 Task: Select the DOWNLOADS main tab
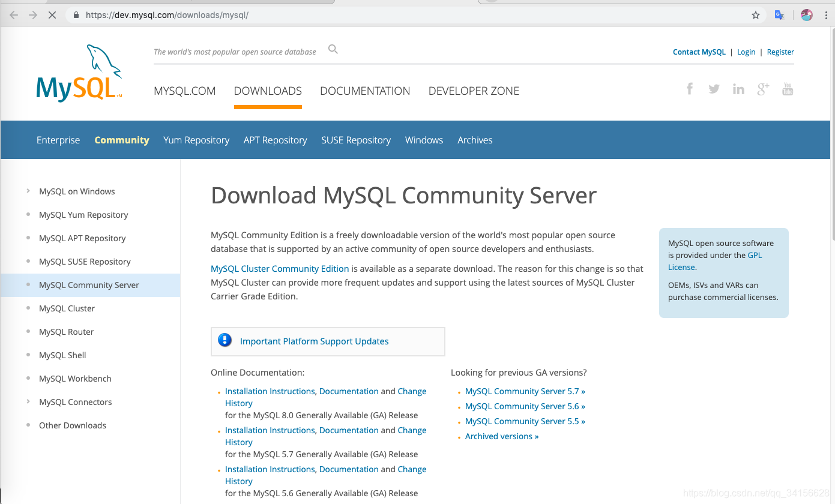pos(268,91)
